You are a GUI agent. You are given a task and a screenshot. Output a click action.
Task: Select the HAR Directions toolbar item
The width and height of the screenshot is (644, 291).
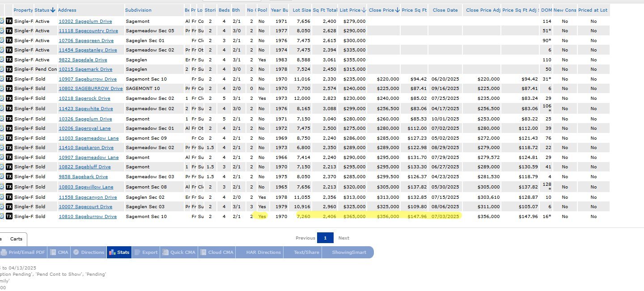tap(263, 252)
